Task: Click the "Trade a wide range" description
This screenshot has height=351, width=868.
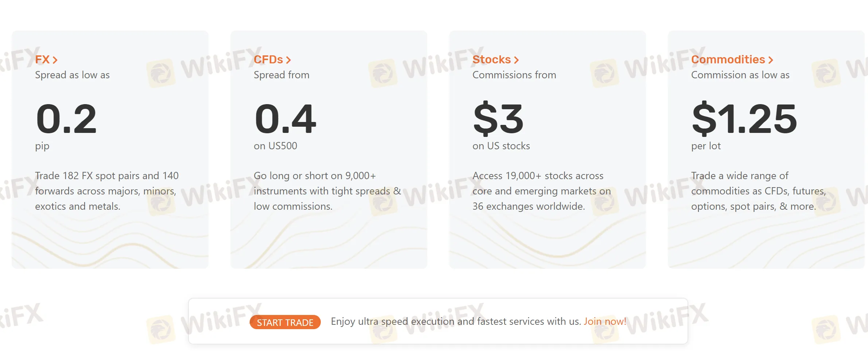Action: (x=758, y=191)
